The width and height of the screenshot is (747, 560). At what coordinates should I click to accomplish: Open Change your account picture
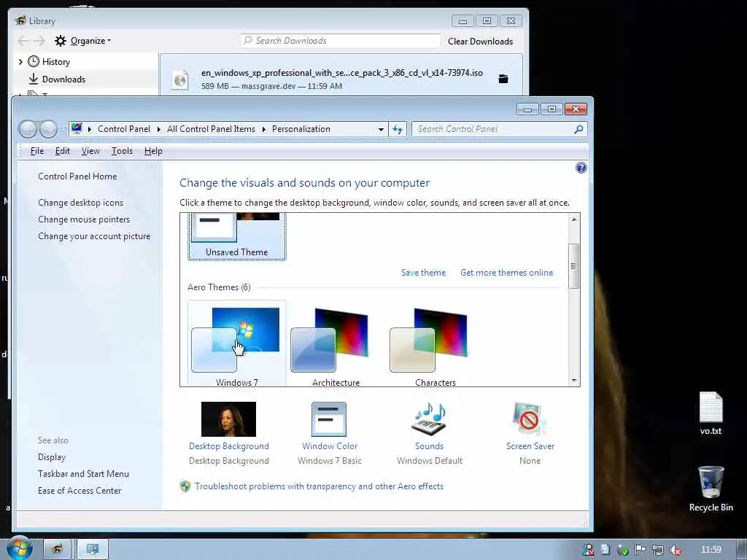coord(94,236)
